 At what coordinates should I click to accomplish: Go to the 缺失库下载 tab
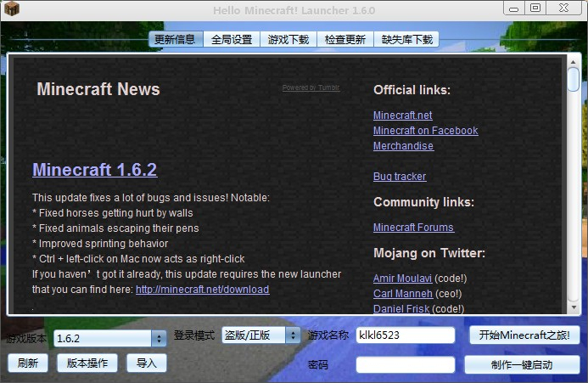[406, 39]
